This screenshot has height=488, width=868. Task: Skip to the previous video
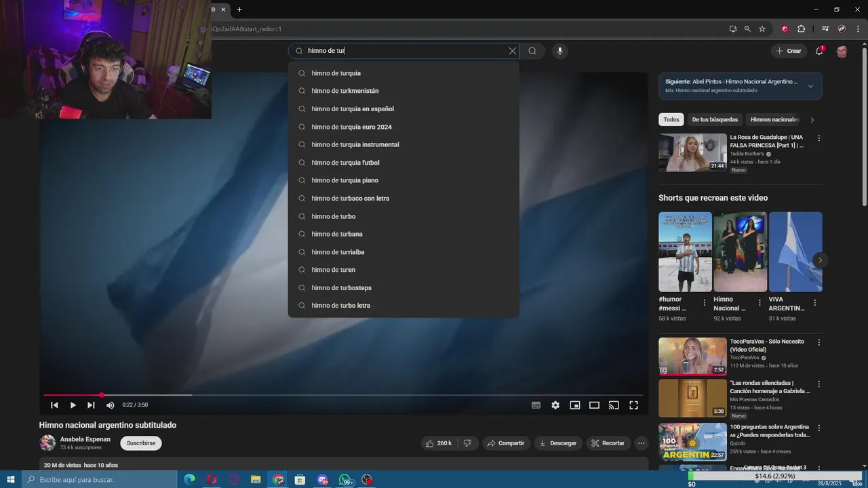click(x=54, y=405)
